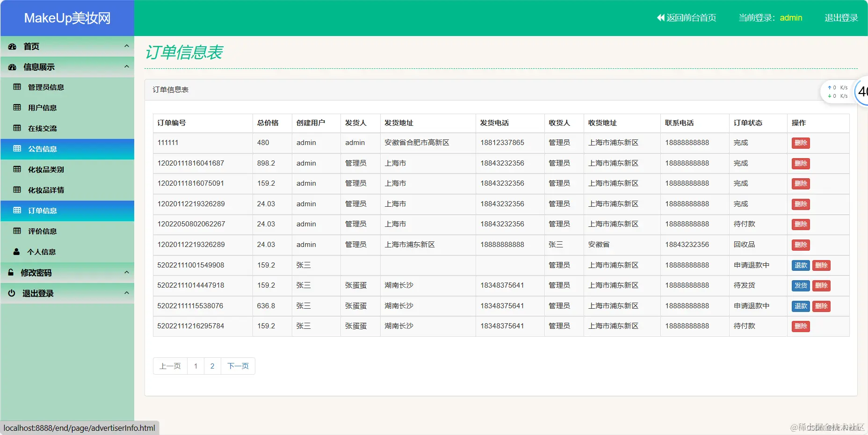Delete order 12020111816075091
Viewport: 868px width, 435px height.
[x=801, y=184]
